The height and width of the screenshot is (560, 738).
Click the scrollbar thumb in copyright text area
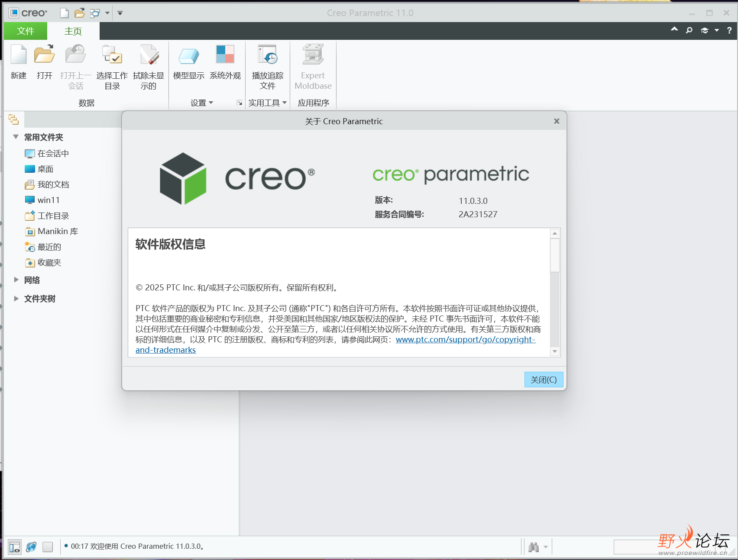tap(554, 255)
